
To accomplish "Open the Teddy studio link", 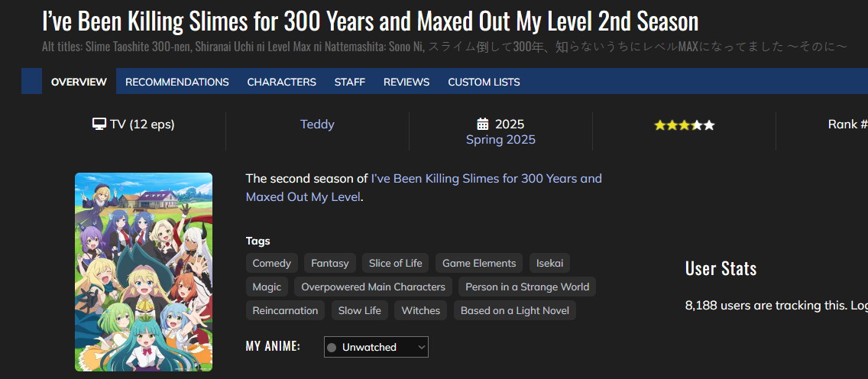I will pyautogui.click(x=317, y=125).
